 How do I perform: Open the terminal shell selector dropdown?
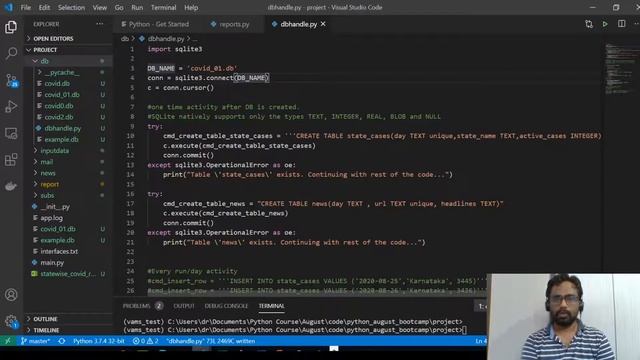482,306
